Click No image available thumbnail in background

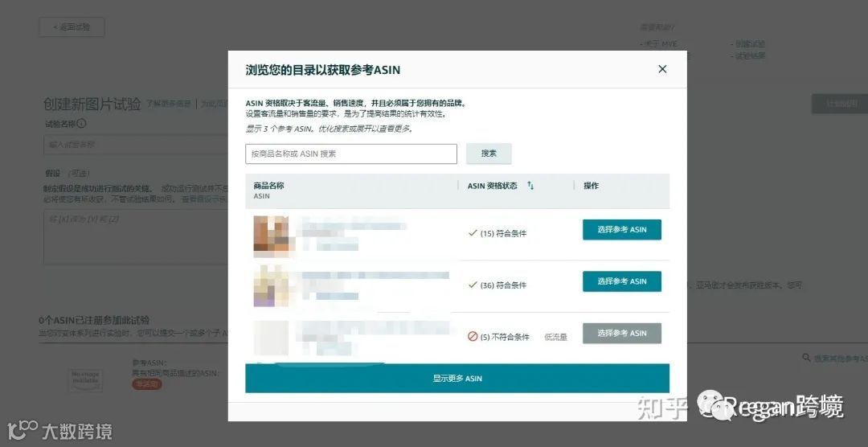tap(85, 379)
